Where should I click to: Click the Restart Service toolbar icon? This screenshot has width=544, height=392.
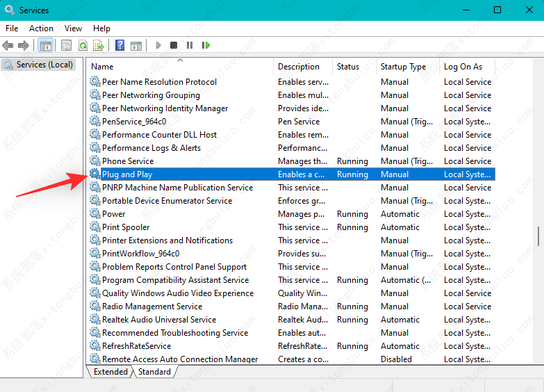206,45
